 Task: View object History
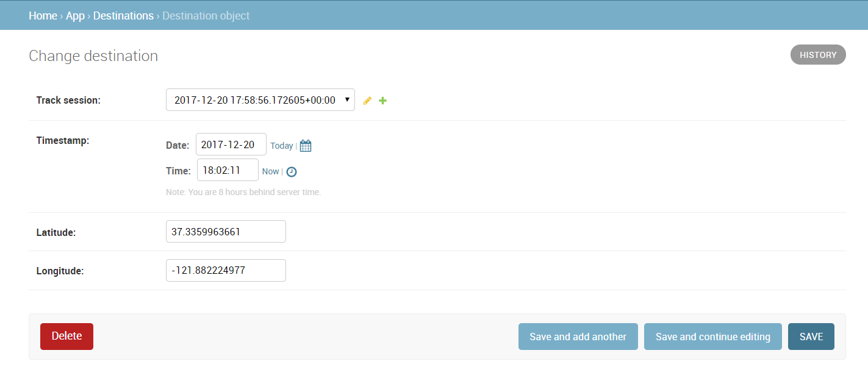pos(818,55)
